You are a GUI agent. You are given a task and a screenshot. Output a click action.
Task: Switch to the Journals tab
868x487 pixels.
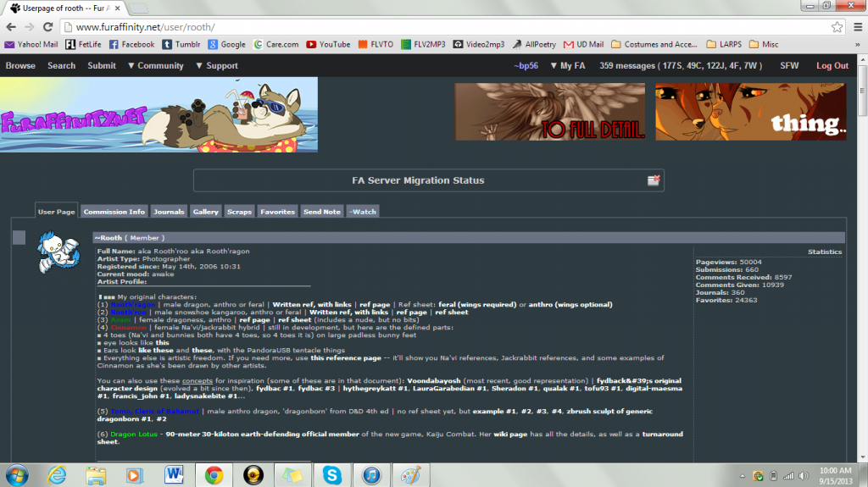pos(169,212)
